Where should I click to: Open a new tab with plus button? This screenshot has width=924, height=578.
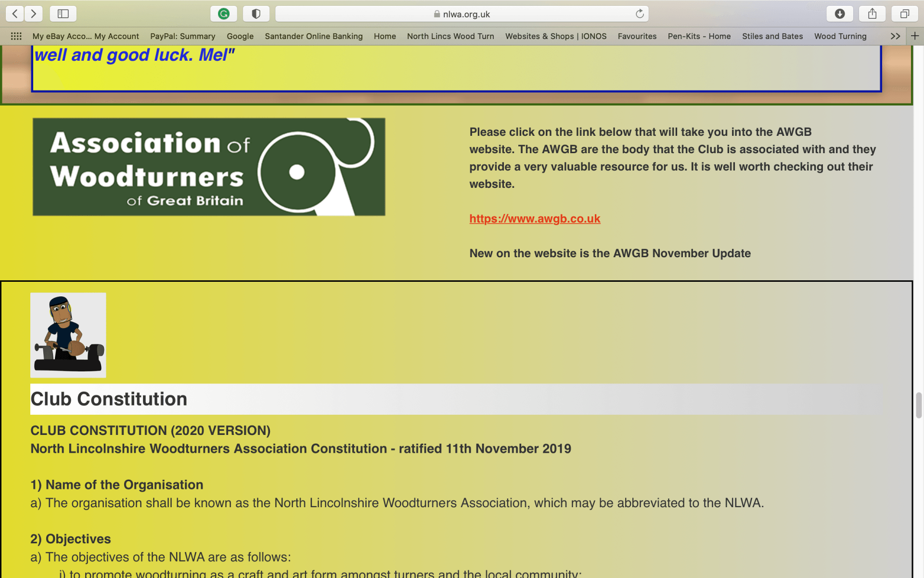(x=915, y=36)
